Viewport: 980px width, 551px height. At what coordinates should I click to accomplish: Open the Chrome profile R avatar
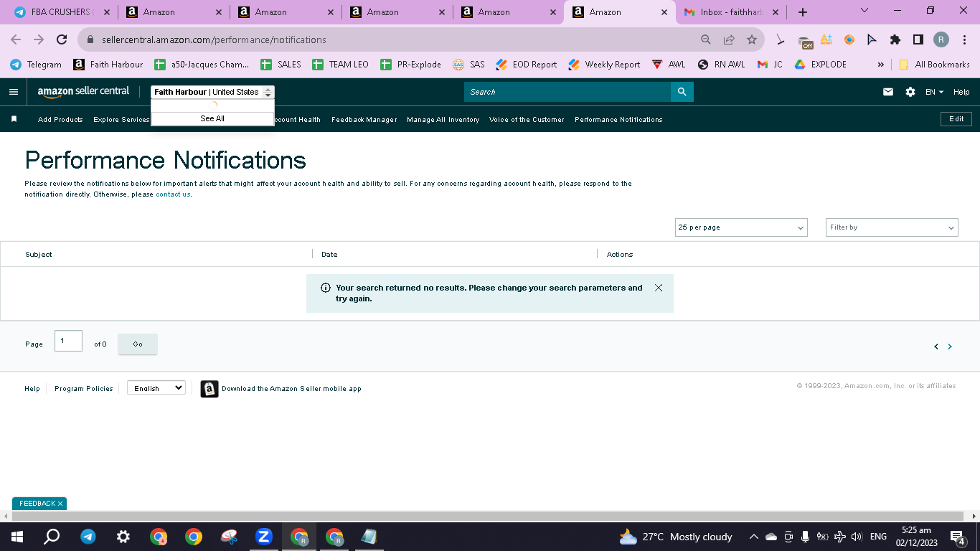941,40
